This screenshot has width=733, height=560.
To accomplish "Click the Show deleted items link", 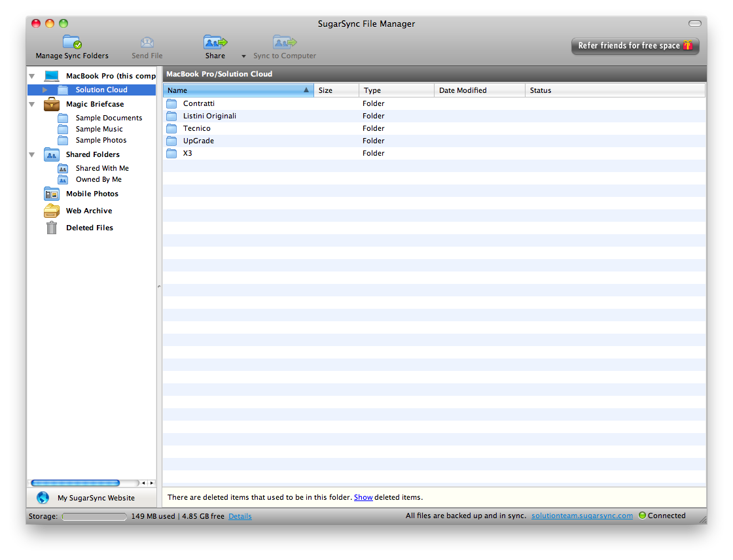I will coord(363,497).
